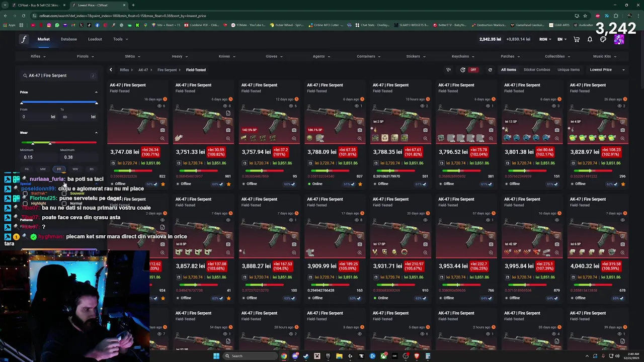Switch to the Database tab
The image size is (644, 362).
69,39
